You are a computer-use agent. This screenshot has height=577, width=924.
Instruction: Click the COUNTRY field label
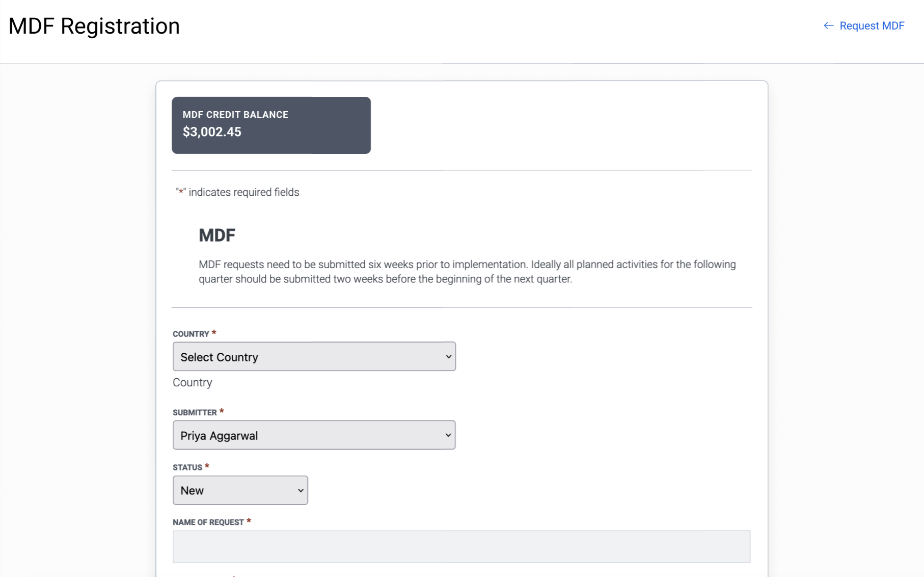[191, 334]
